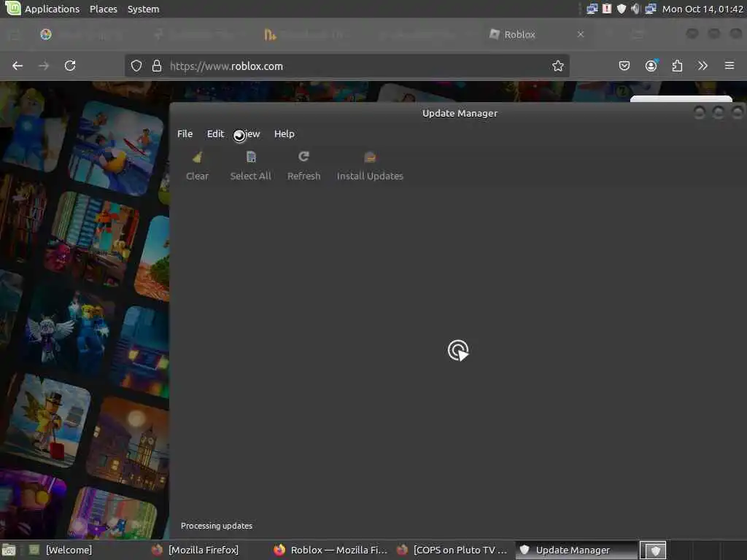Go back in the Firefox browser
The image size is (747, 560).
tap(18, 66)
